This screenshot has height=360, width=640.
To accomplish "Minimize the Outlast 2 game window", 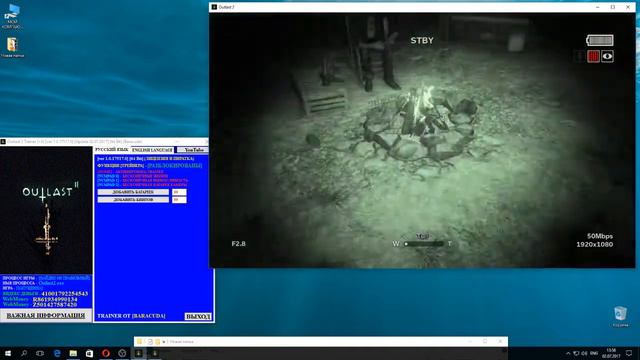I will [598, 7].
